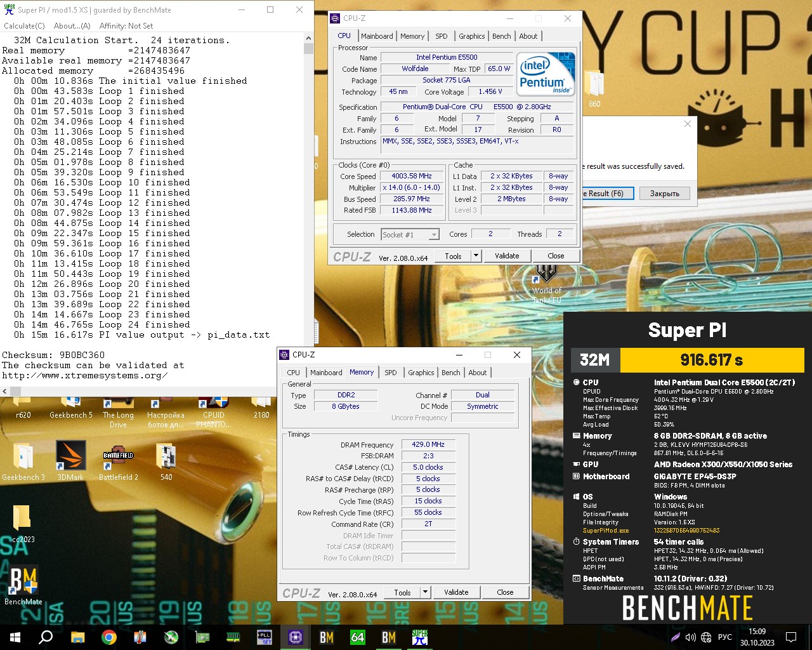Image resolution: width=812 pixels, height=650 pixels.
Task: Open World of Tanks EU shortcut
Action: click(x=546, y=284)
